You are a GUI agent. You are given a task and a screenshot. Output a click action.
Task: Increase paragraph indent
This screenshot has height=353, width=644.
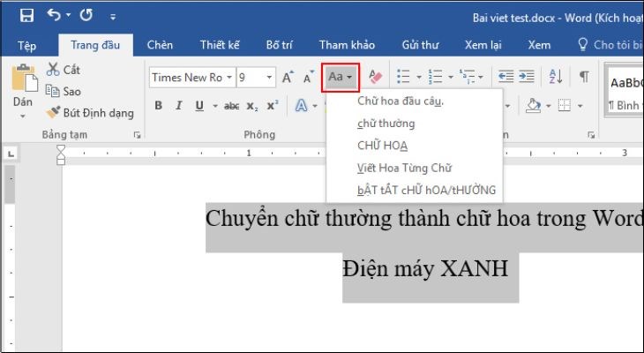point(527,77)
